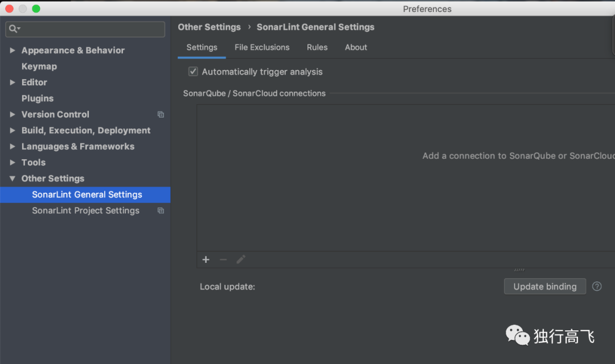Select Other Settings label in tree
Viewport: 615px width, 364px height.
[52, 179]
